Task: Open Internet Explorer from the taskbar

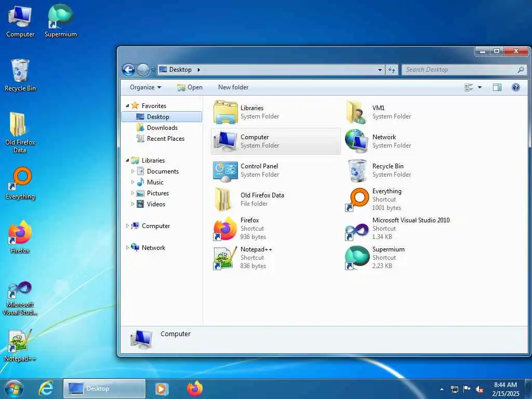Action: (x=46, y=389)
